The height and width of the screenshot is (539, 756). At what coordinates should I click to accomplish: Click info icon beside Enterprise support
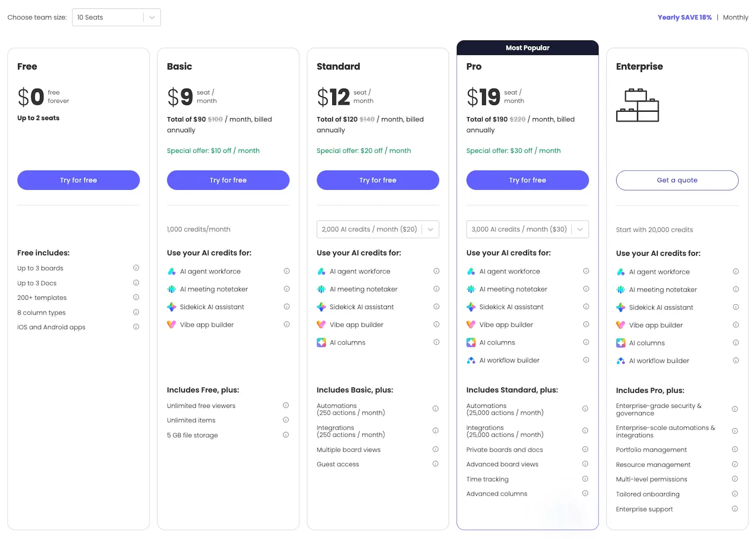(735, 508)
